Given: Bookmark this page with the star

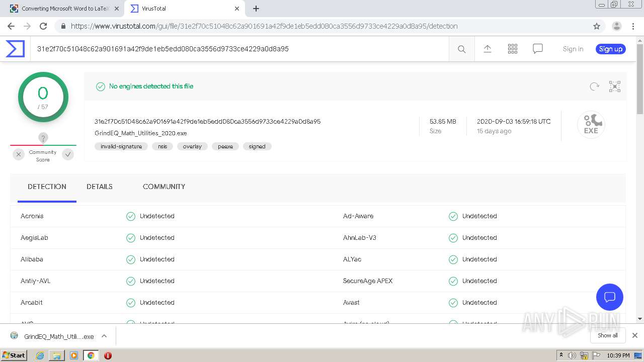Looking at the screenshot, I should [x=597, y=26].
